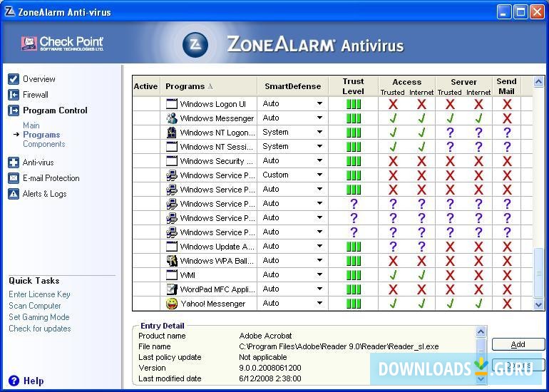Click the Windows WPA Balloon keys icon

(172, 261)
